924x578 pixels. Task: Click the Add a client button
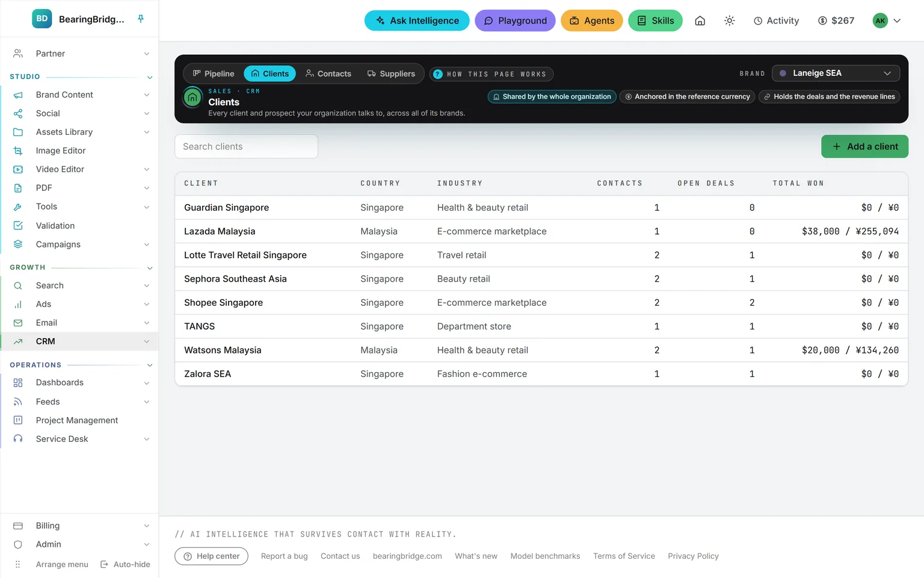(x=864, y=146)
